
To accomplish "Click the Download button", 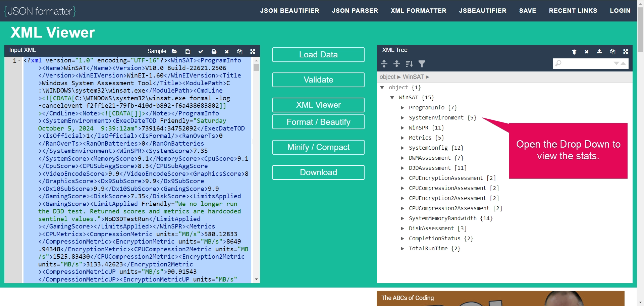I will click(x=318, y=172).
